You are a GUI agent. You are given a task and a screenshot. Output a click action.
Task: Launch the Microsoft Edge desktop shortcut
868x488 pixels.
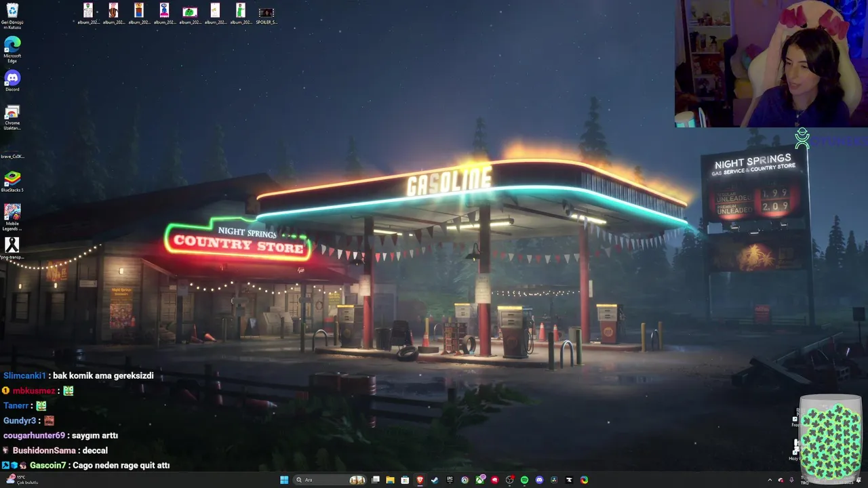pos(12,49)
